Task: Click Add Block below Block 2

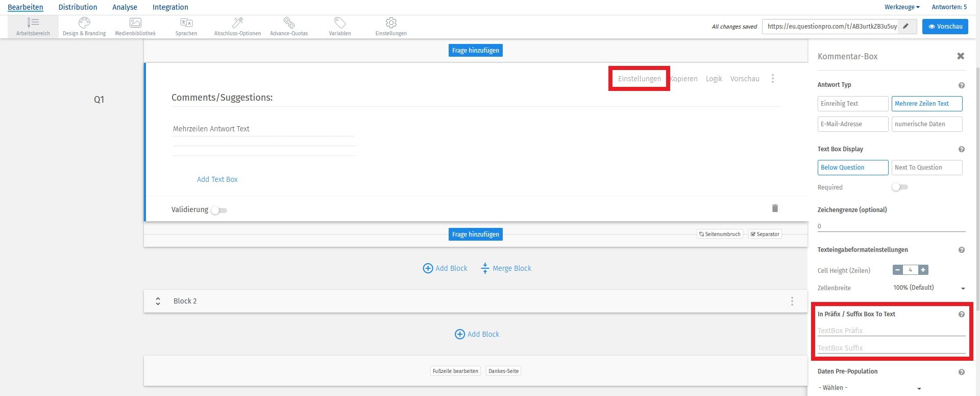Action: coord(477,334)
